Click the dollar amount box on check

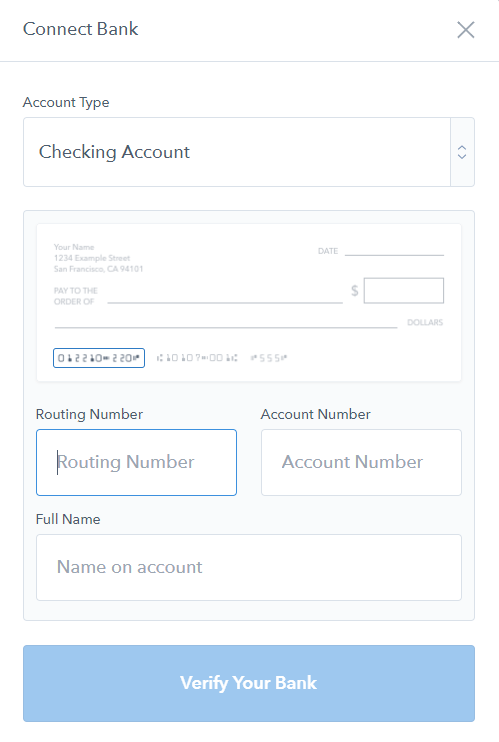tap(404, 291)
